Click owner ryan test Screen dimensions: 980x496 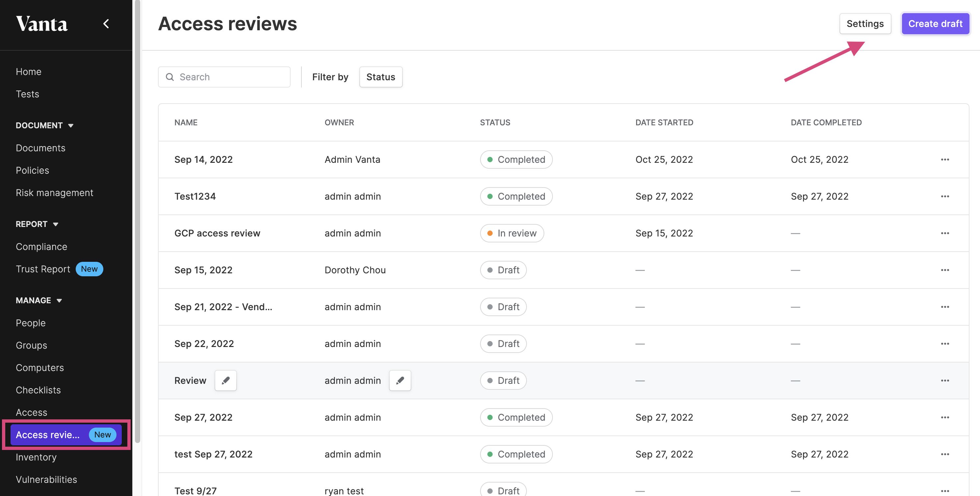coord(344,491)
